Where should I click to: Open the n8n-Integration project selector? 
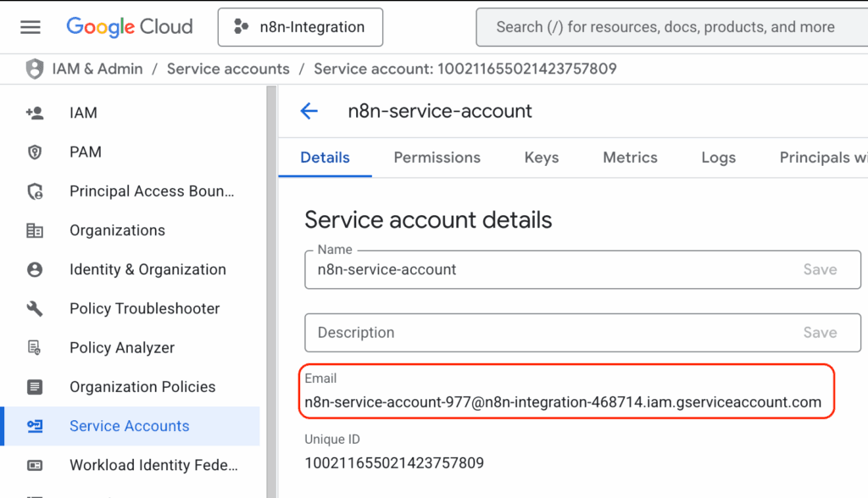(x=300, y=26)
